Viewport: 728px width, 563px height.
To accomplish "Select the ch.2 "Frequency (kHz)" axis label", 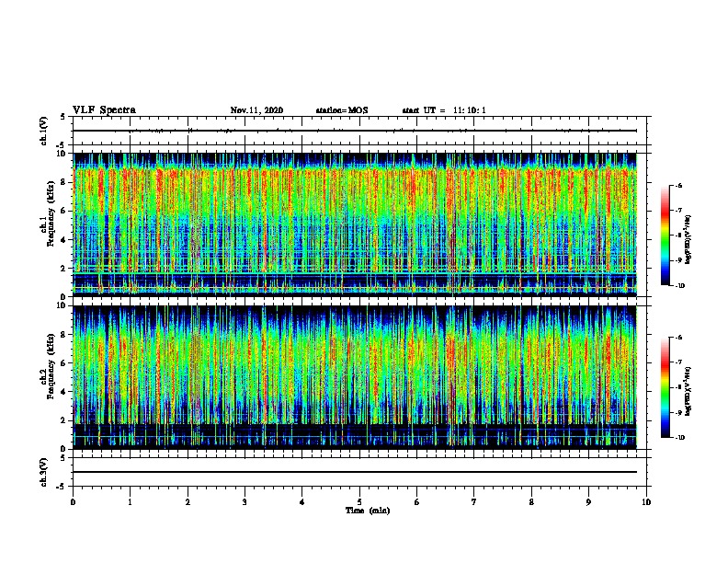I will click(51, 366).
